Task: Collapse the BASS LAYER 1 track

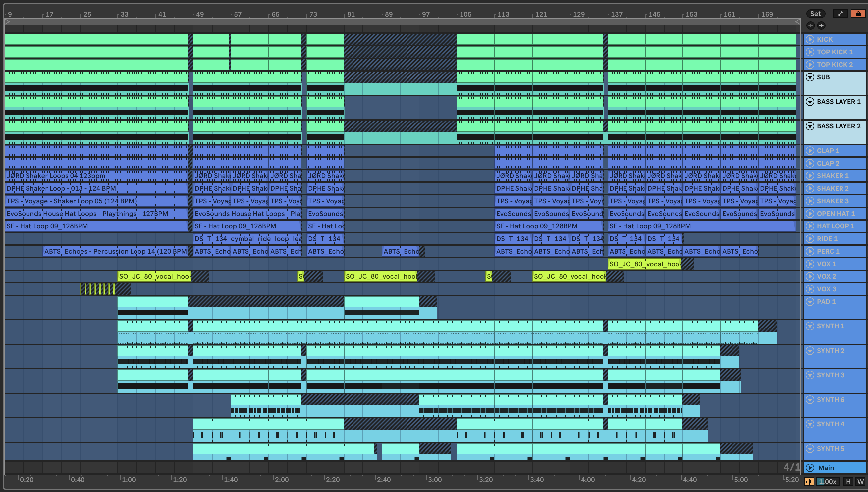Action: click(810, 101)
